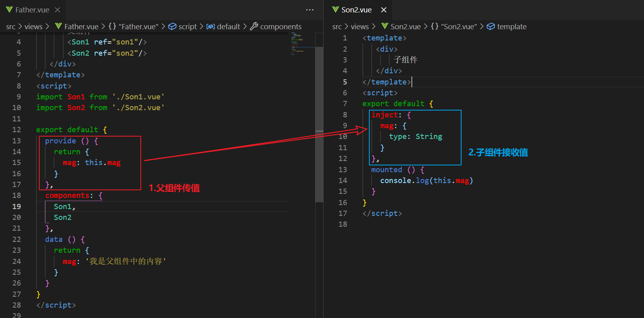Select views in right editor breadcrumb
Image resolution: width=644 pixels, height=318 pixels.
point(360,26)
